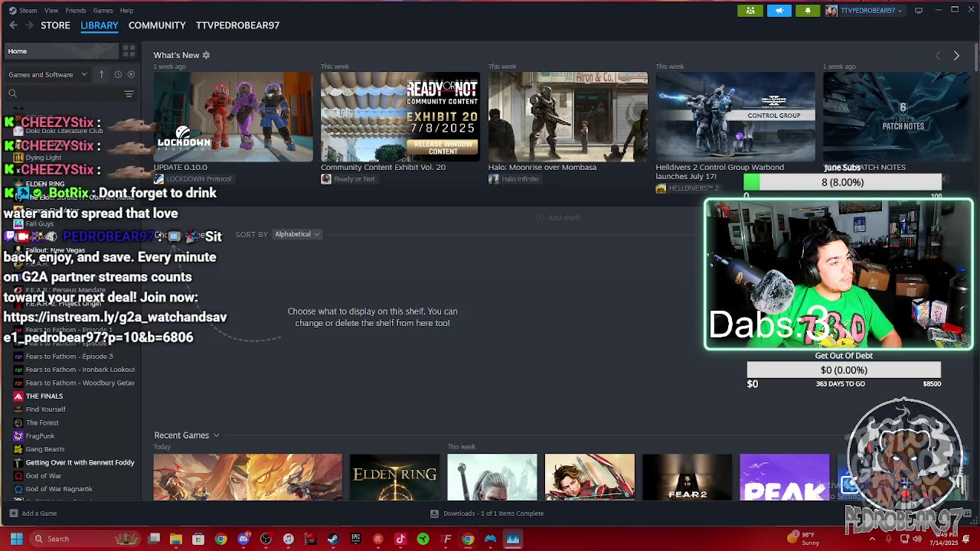This screenshot has width=980, height=551.
Task: Go back with the back arrow
Action: (14, 25)
